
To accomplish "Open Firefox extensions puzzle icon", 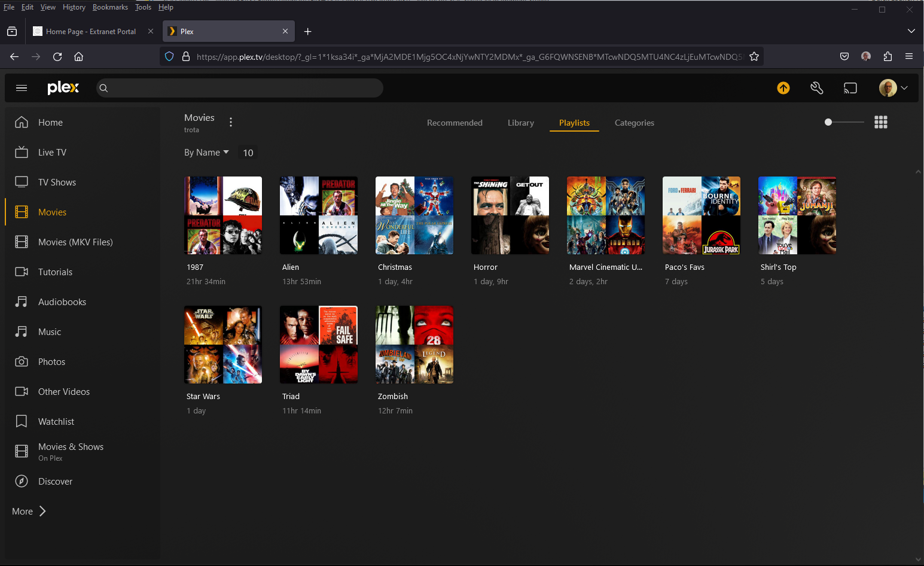I will (888, 57).
